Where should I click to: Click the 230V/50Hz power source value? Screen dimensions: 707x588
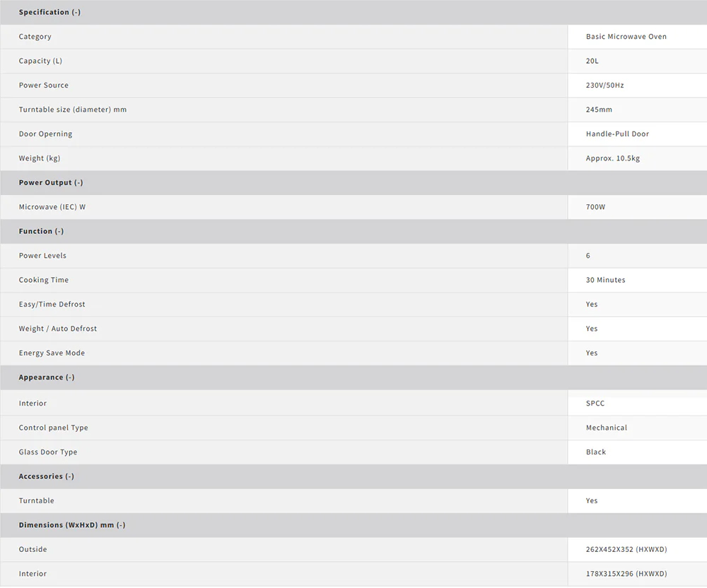pyautogui.click(x=604, y=86)
